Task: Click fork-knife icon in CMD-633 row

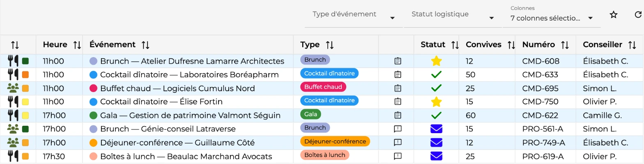Action: [x=13, y=75]
